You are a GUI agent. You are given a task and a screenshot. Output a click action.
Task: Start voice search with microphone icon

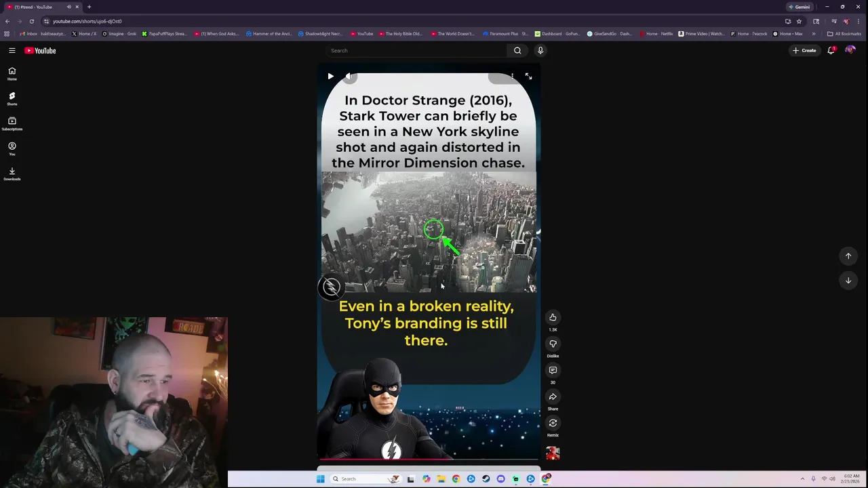(x=540, y=50)
